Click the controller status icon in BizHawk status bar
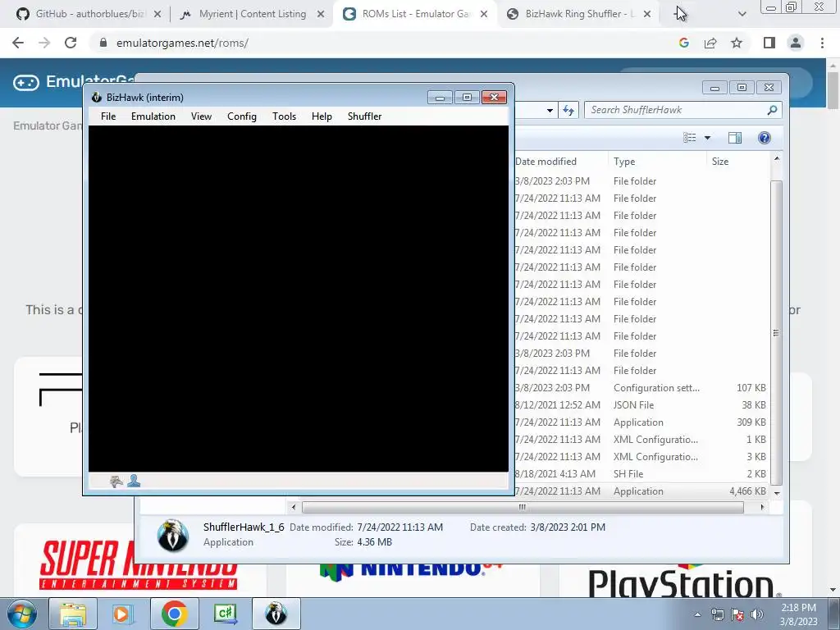This screenshot has height=630, width=840. pyautogui.click(x=116, y=481)
